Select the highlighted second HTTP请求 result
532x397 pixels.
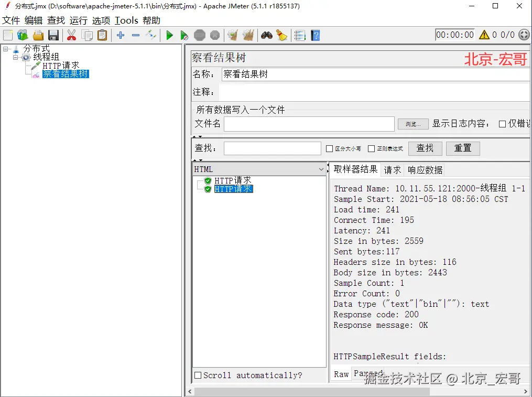(x=233, y=189)
